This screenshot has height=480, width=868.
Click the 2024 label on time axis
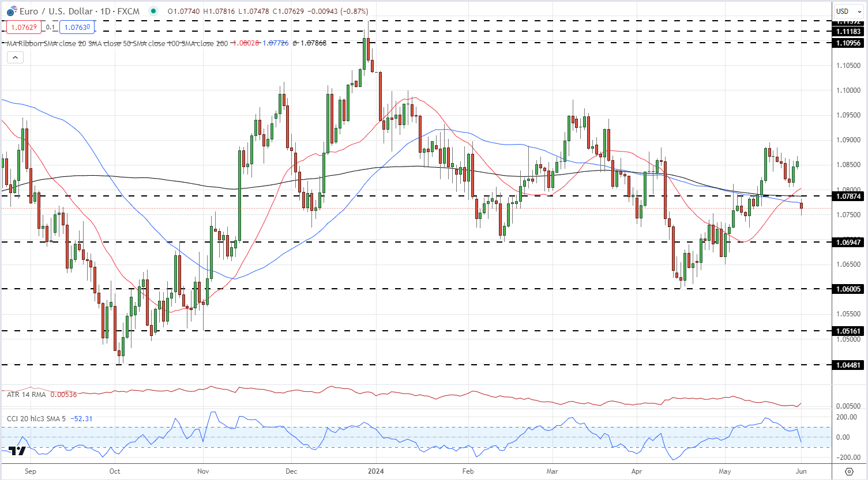(375, 471)
